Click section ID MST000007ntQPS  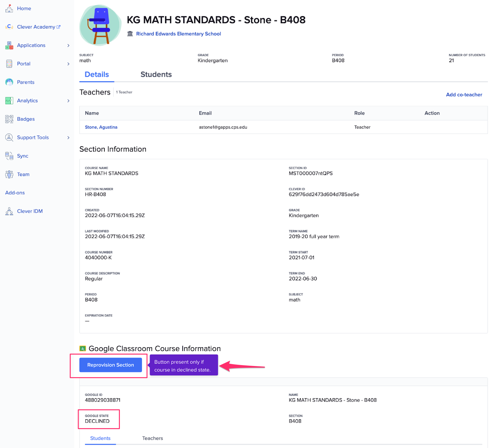(311, 174)
